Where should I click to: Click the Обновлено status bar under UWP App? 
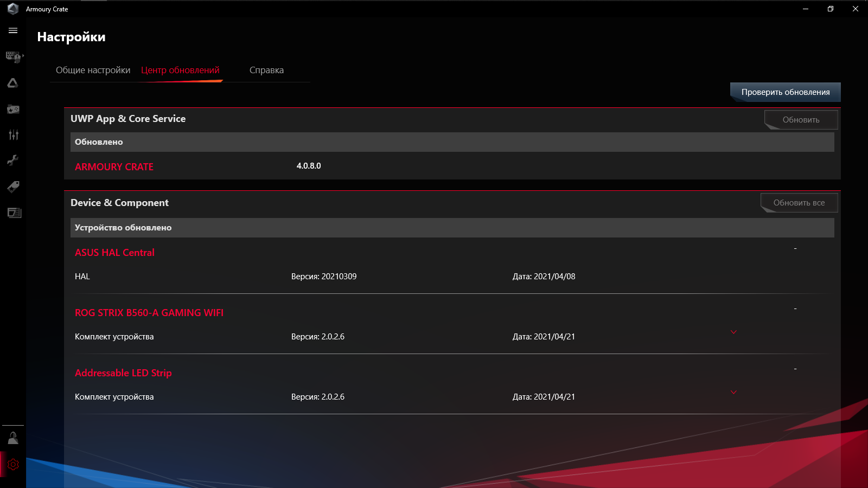pyautogui.click(x=452, y=142)
